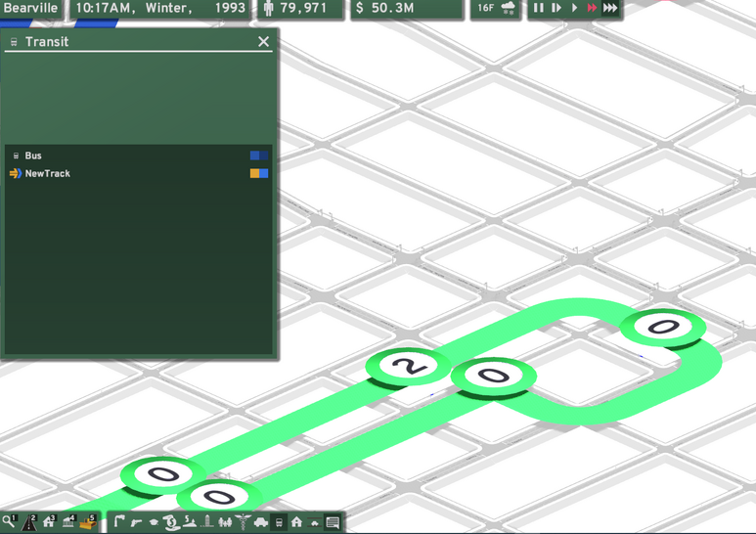756x534 pixels.
Task: Open the message log panel icon
Action: (333, 522)
